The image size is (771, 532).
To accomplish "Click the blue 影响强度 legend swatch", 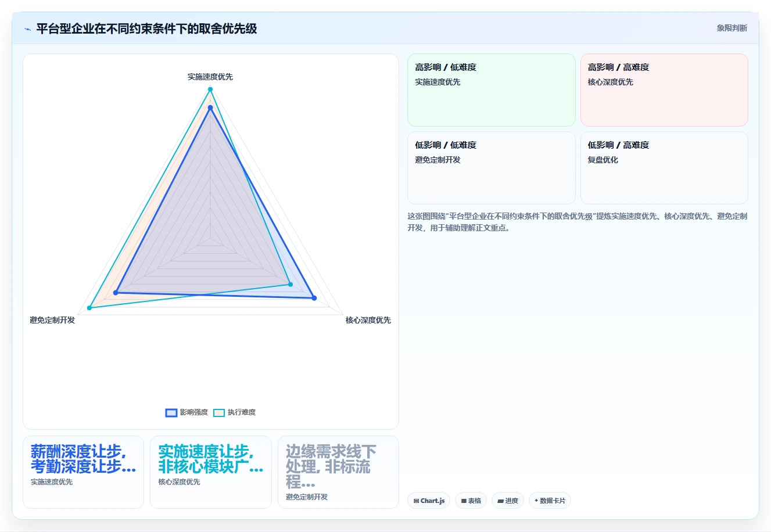I will 171,413.
